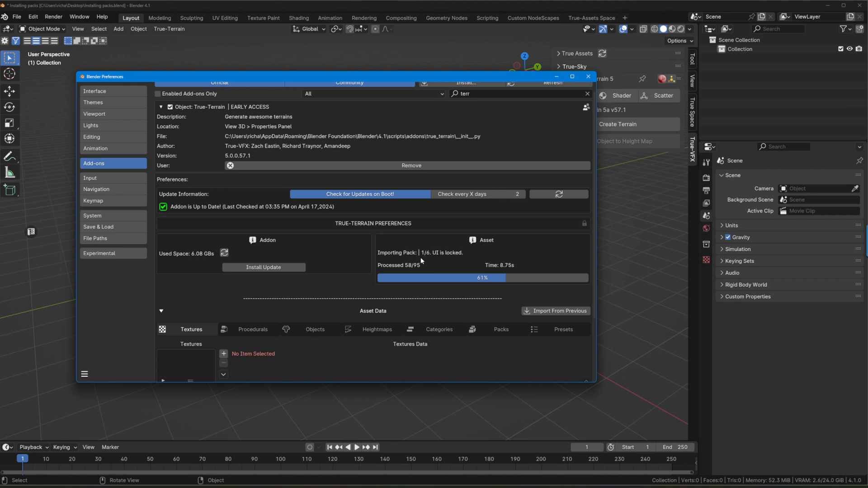Screen dimensions: 868x488
Task: Click the Install Update button
Action: pyautogui.click(x=264, y=267)
